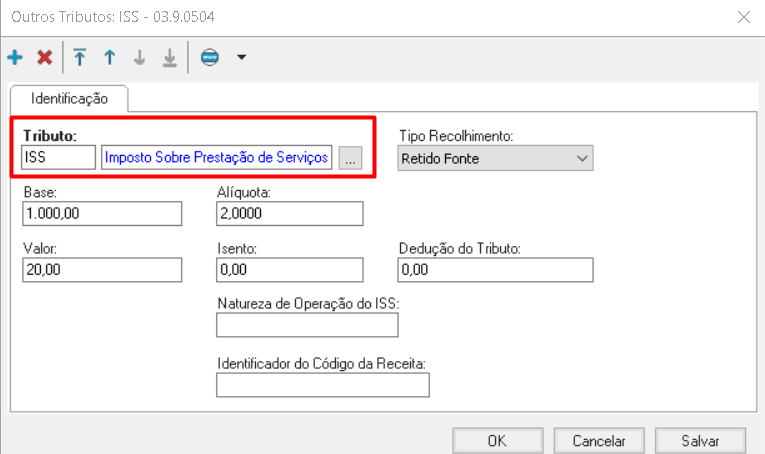The image size is (765, 454).
Task: Click the Imposto Sobre Prestação de Serviços field
Action: (217, 158)
